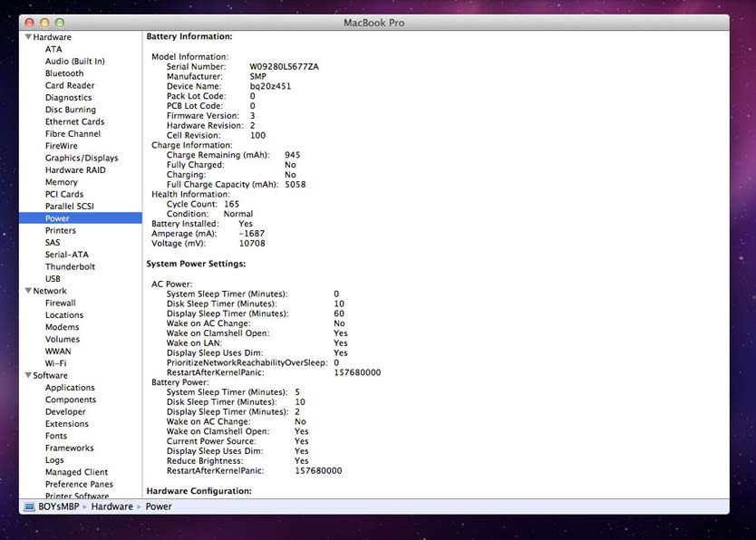756x540 pixels.
Task: Select Memory in the sidebar
Action: [62, 181]
